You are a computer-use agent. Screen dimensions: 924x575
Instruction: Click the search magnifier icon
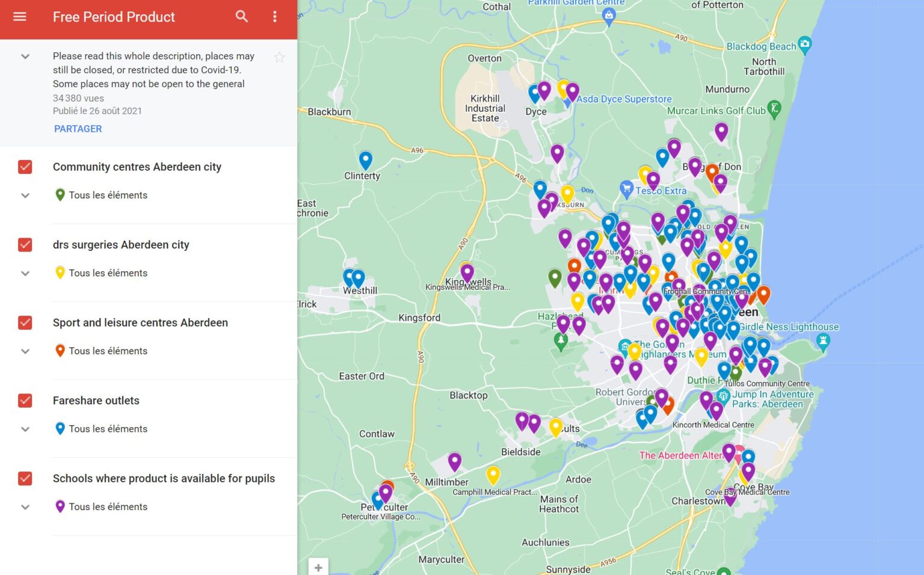(x=242, y=17)
